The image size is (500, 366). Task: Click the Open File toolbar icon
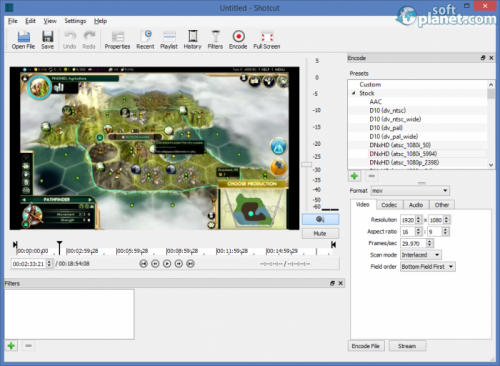(23, 40)
